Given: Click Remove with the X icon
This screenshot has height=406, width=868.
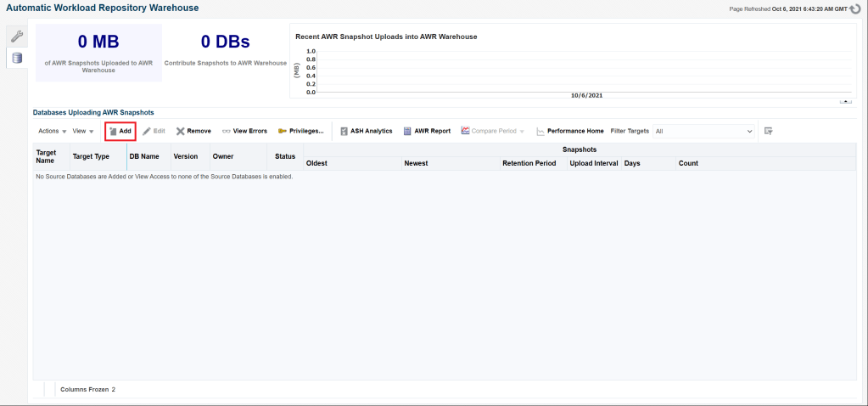Looking at the screenshot, I should point(193,132).
